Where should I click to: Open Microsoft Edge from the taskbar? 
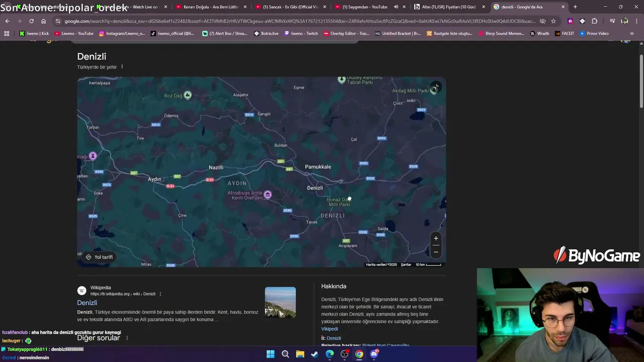click(x=330, y=354)
